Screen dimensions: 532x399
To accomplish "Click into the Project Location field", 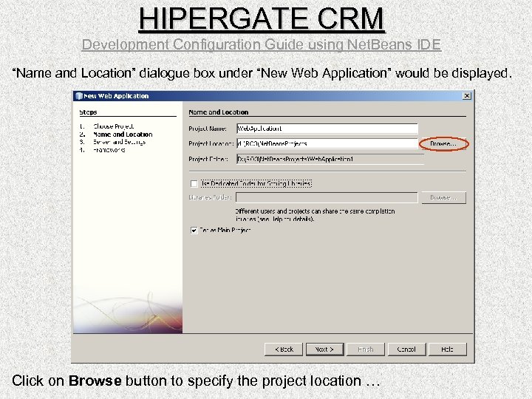I will coord(327,144).
